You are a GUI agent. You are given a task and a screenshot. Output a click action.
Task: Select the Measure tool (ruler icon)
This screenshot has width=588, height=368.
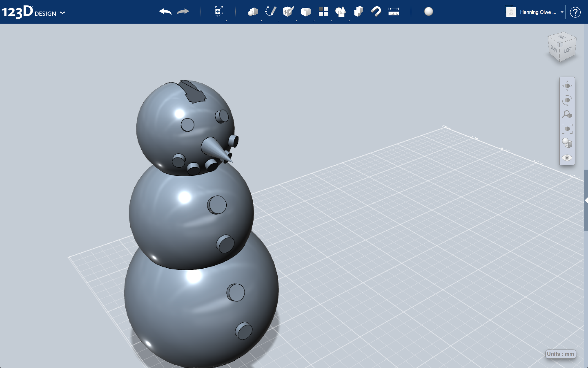click(x=394, y=12)
